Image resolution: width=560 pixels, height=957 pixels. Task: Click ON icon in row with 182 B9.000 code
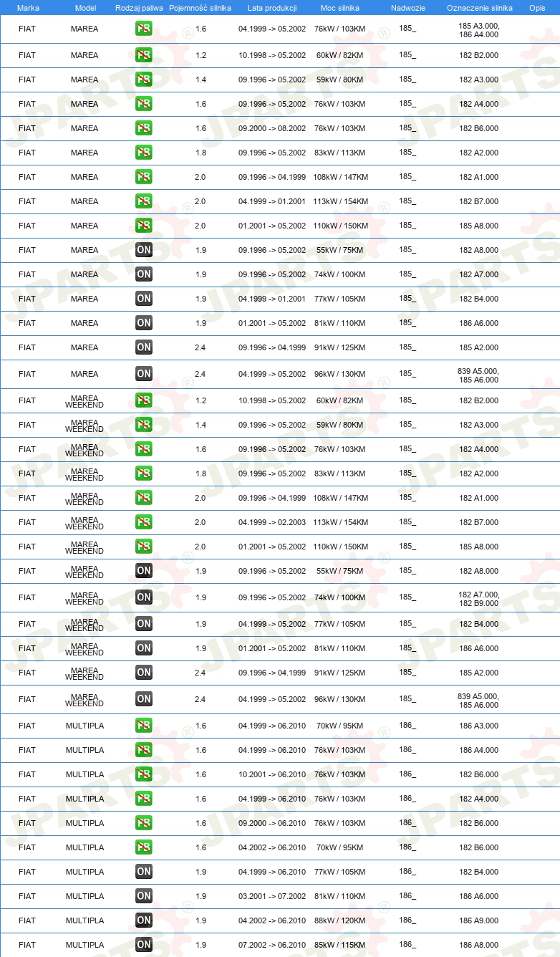144,597
